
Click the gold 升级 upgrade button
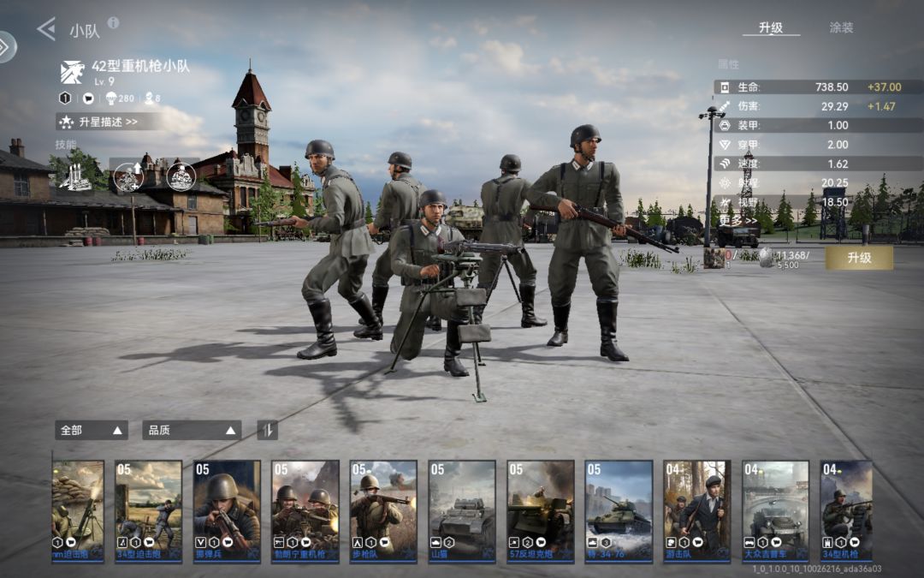(859, 258)
